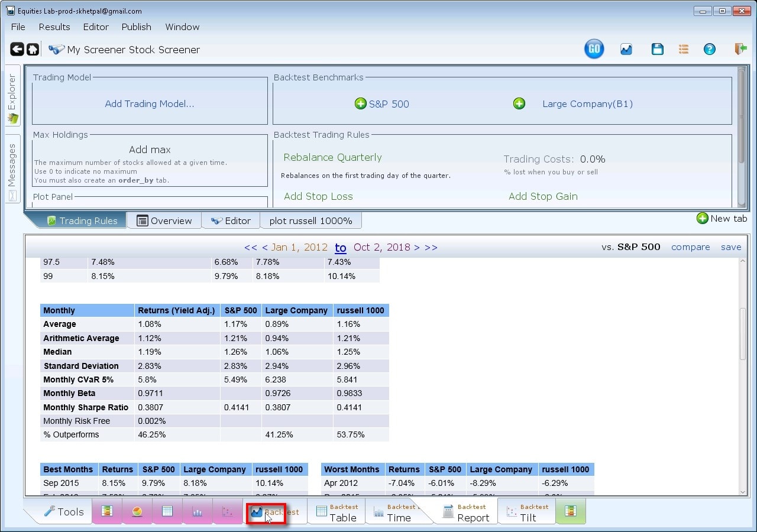Click the Jan 1, 2012 start date
Screen dimensions: 757x532
pyautogui.click(x=299, y=247)
